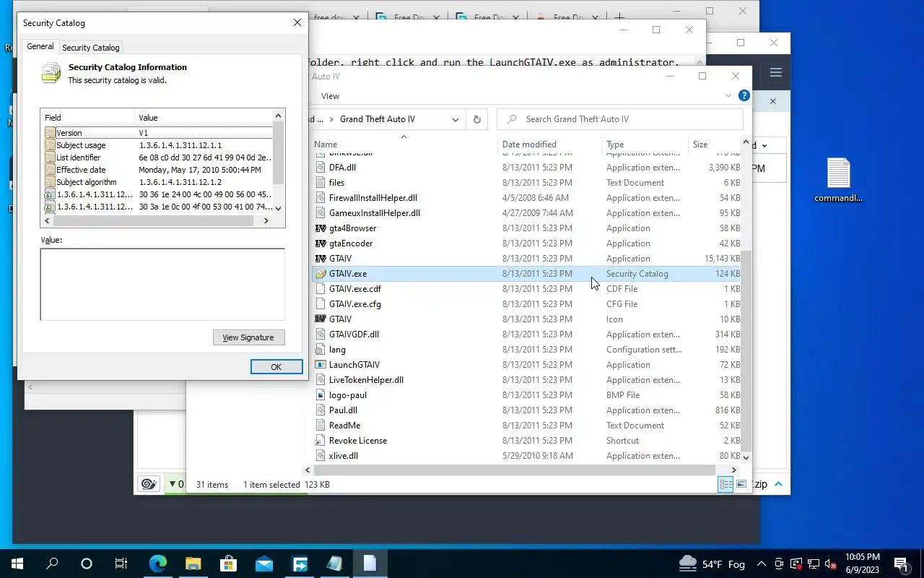Switch to the General tab

[40, 46]
